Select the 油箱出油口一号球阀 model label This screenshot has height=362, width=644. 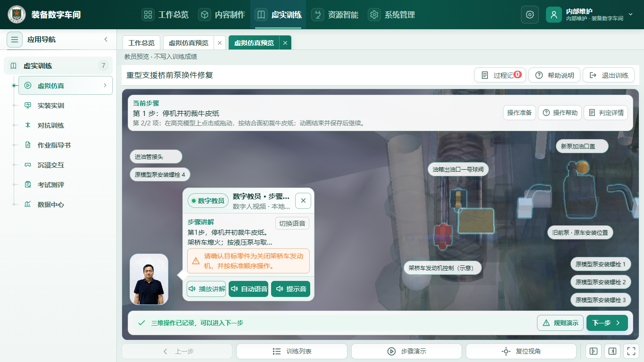point(458,170)
